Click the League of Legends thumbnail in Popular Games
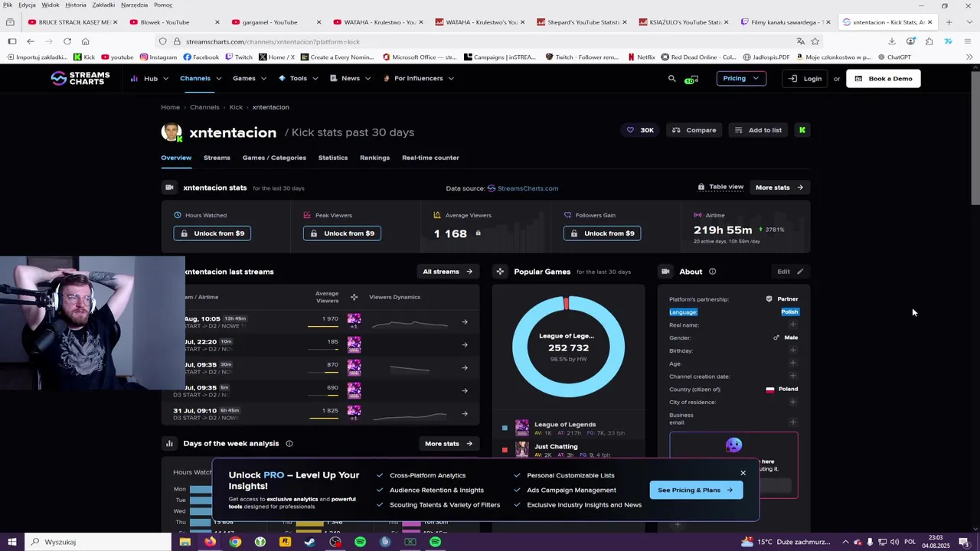 (522, 428)
